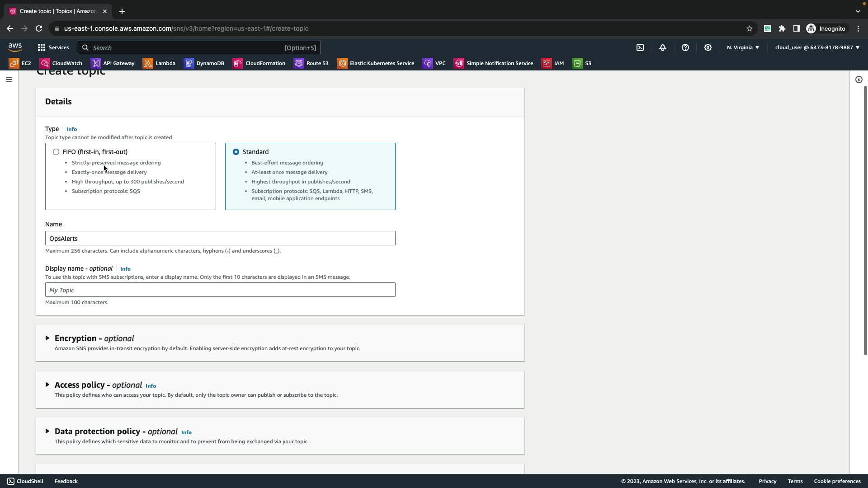Click the help question mark icon
The width and height of the screenshot is (868, 488).
[685, 47]
